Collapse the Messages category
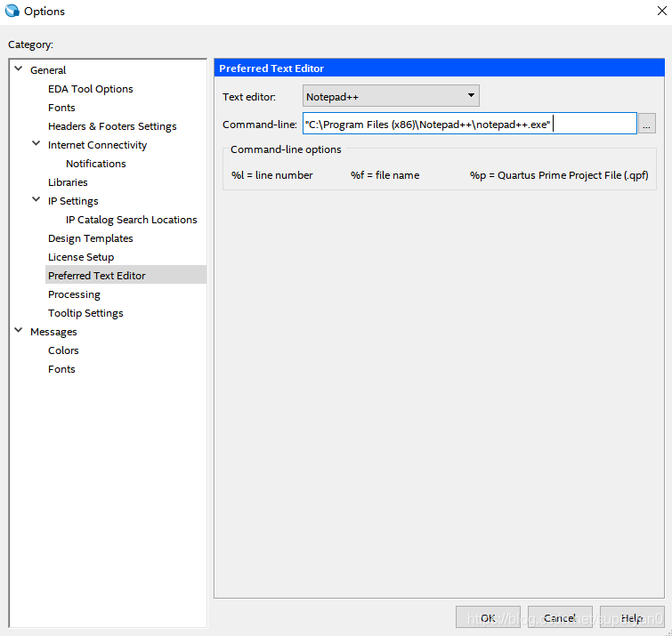Screen dimensions: 672x636 tap(19, 330)
